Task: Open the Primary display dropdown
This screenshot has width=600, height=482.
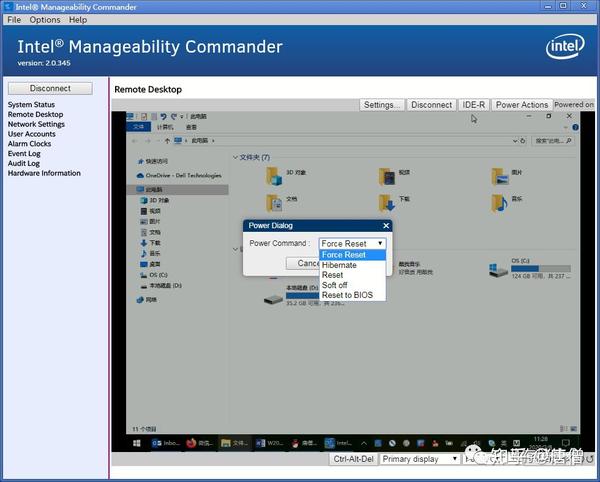Action: click(419, 459)
